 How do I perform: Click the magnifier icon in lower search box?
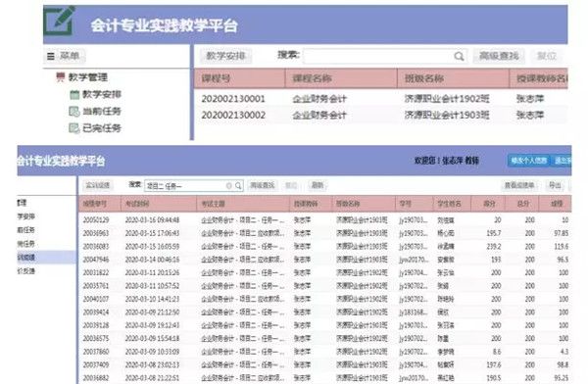238,185
